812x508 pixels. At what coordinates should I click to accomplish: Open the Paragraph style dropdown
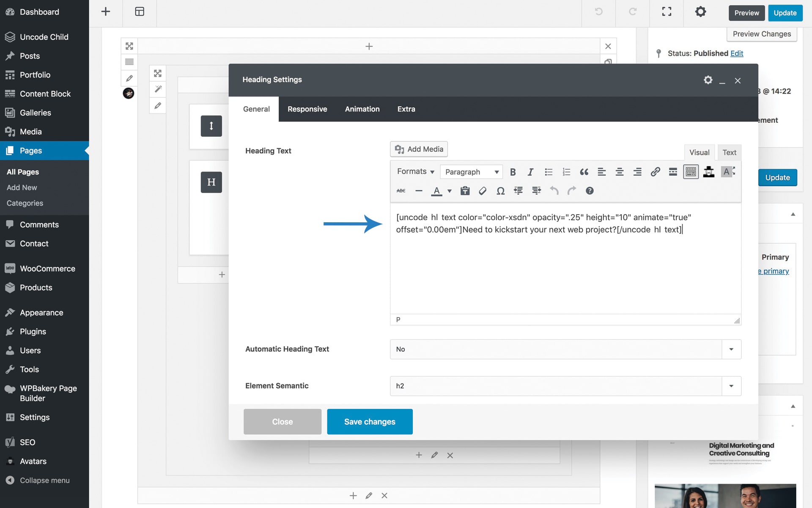(x=471, y=172)
